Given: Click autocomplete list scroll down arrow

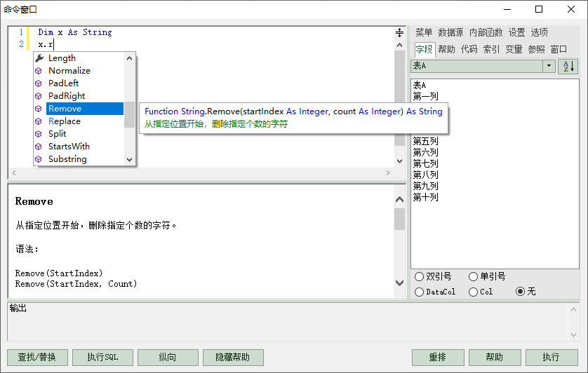Looking at the screenshot, I should [x=129, y=160].
